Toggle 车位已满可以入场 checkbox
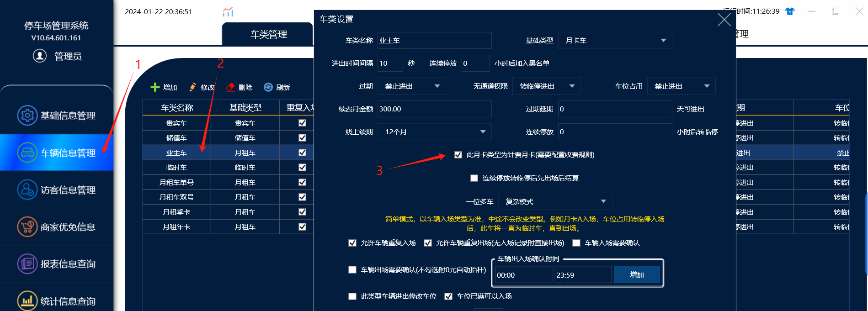 448,296
